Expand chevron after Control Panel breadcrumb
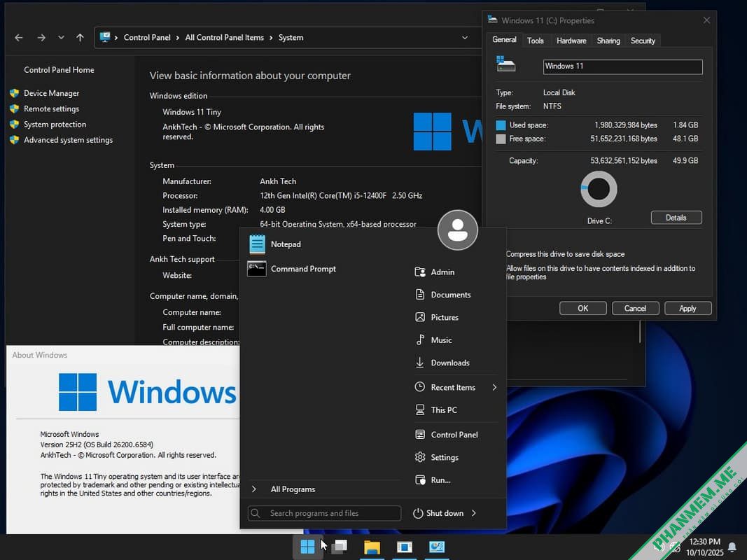Screen dimensions: 747x560 (x=178, y=38)
